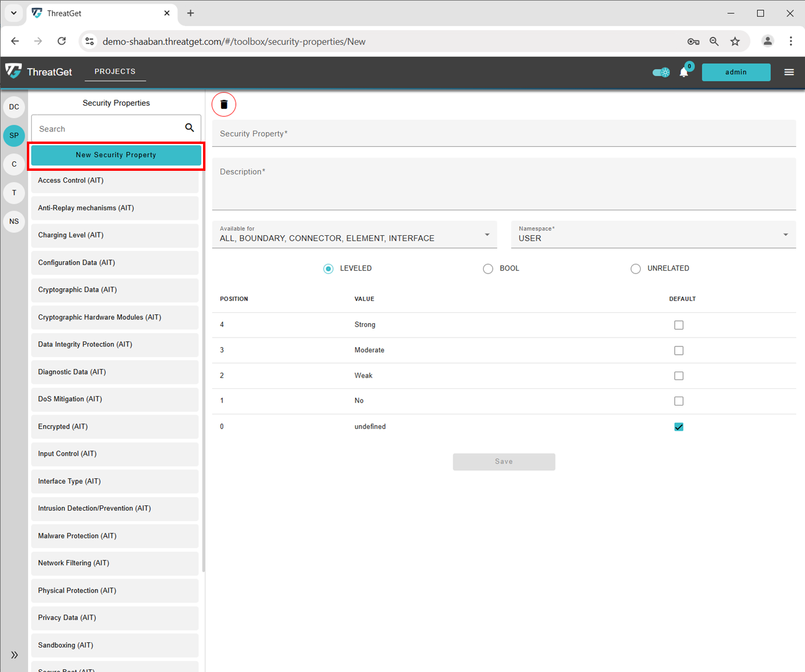Open the PROJECTS tab
Screen dimensions: 805x672
[115, 71]
